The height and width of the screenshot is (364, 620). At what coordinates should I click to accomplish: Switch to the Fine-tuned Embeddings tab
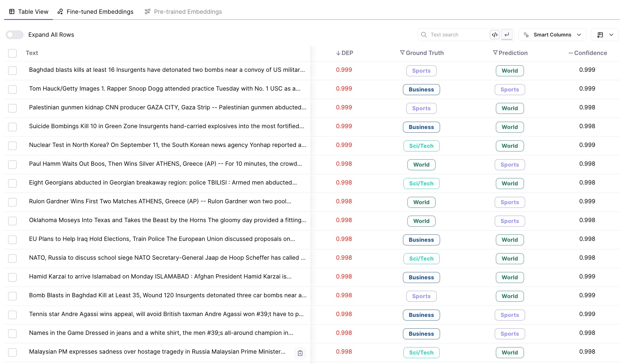point(95,12)
